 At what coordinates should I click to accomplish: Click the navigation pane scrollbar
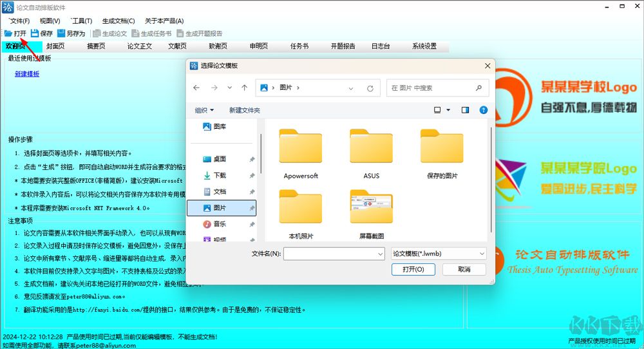click(260, 154)
